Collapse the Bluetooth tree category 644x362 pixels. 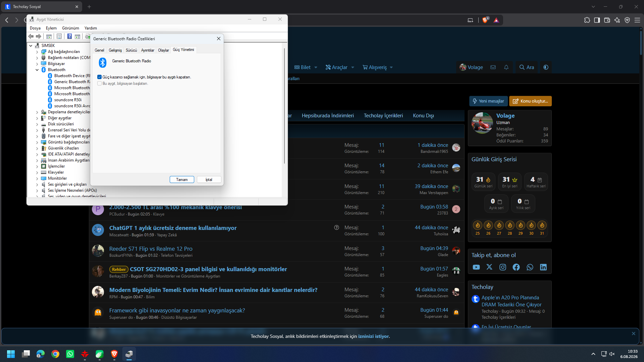click(x=37, y=70)
